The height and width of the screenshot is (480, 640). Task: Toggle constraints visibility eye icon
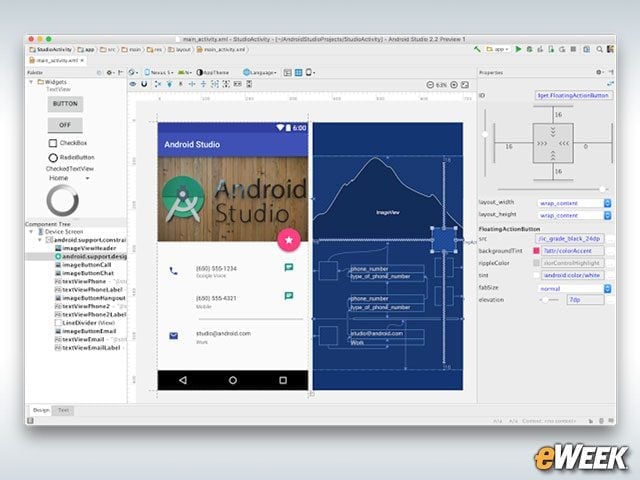pyautogui.click(x=133, y=84)
